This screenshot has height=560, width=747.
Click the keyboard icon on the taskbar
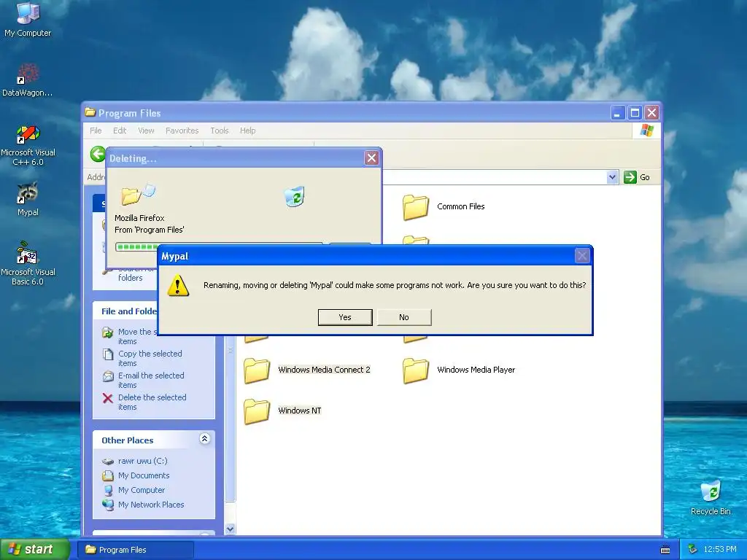[x=665, y=550]
